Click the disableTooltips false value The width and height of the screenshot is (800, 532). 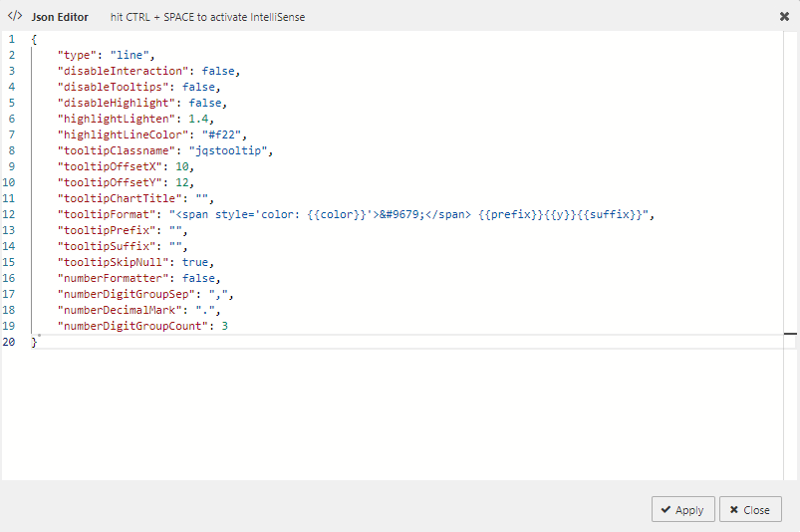point(199,88)
